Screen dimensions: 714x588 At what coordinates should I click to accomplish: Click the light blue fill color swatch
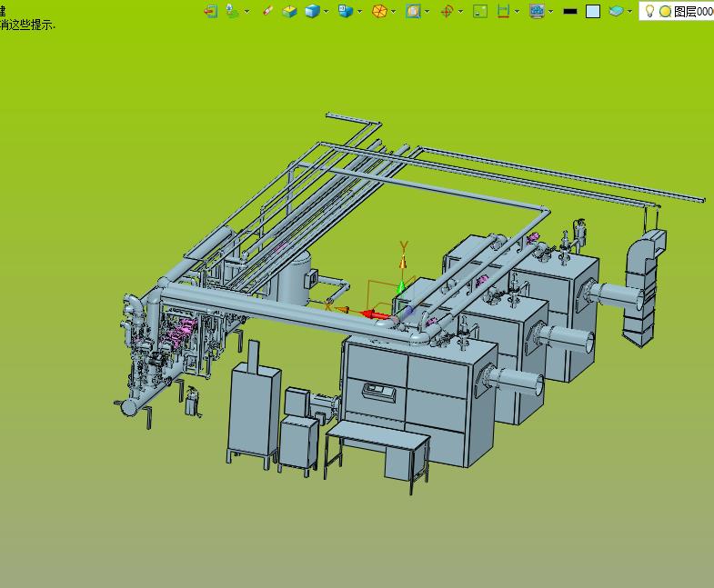coord(592,12)
